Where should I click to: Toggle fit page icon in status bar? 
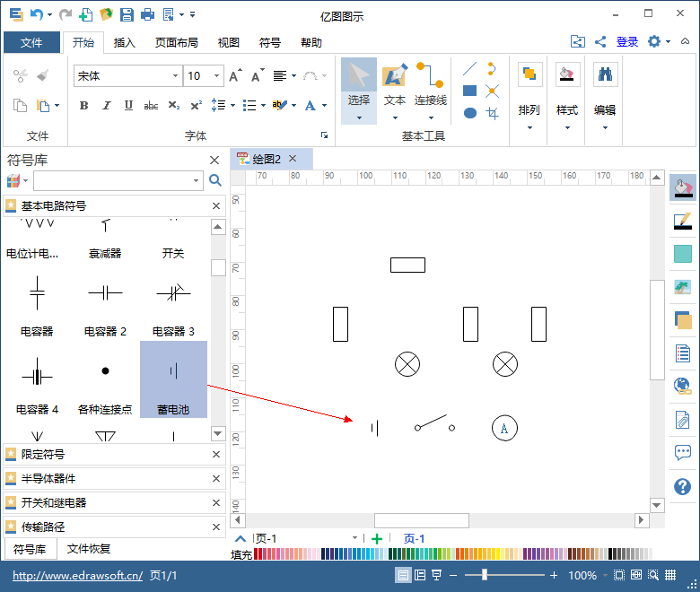[x=619, y=575]
